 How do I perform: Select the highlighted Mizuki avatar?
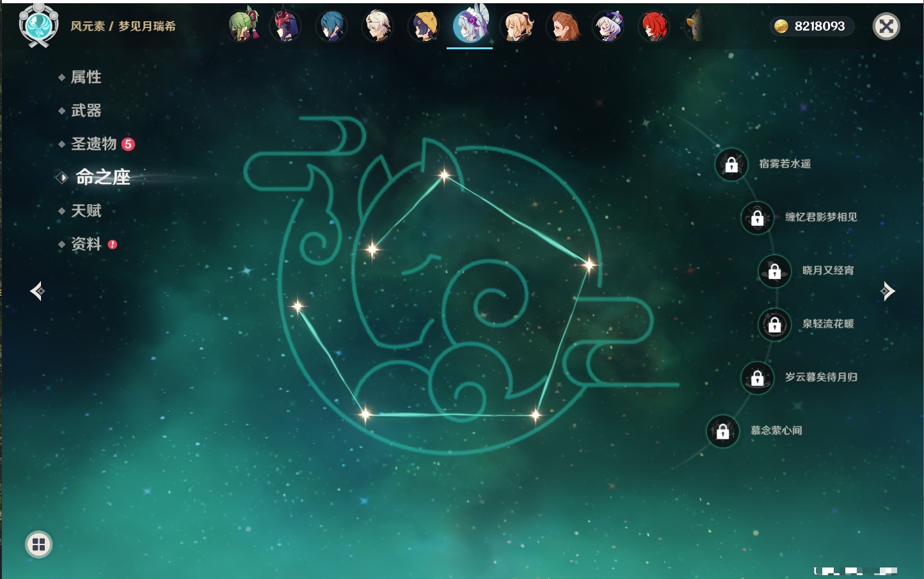470,26
